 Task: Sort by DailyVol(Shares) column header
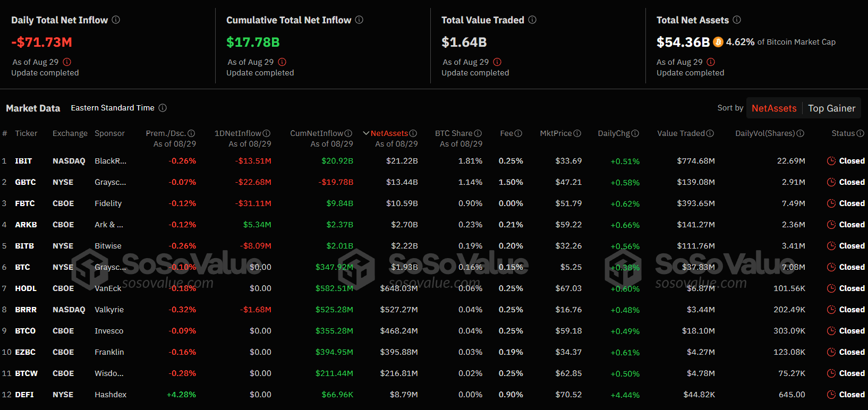pos(765,133)
